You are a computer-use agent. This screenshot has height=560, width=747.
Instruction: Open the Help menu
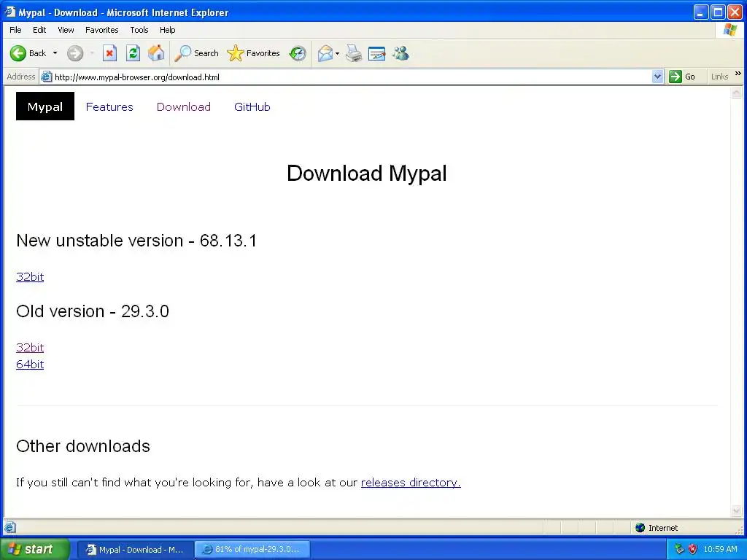coord(167,30)
